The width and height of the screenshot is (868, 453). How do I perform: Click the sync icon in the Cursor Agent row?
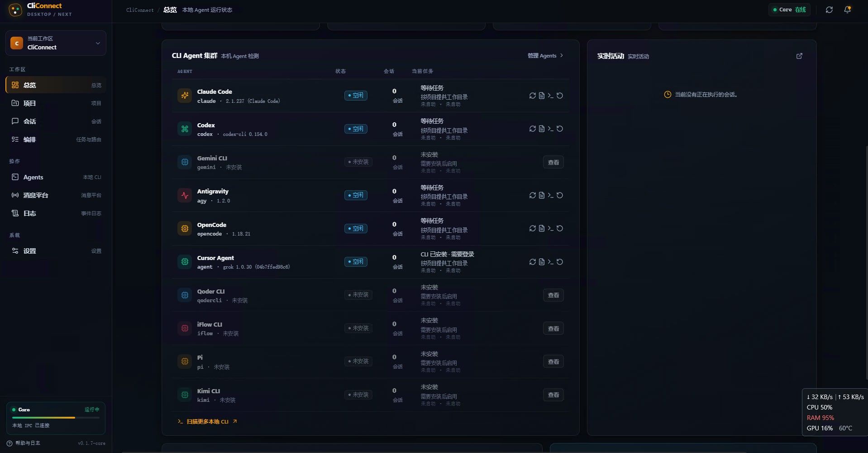click(x=532, y=262)
